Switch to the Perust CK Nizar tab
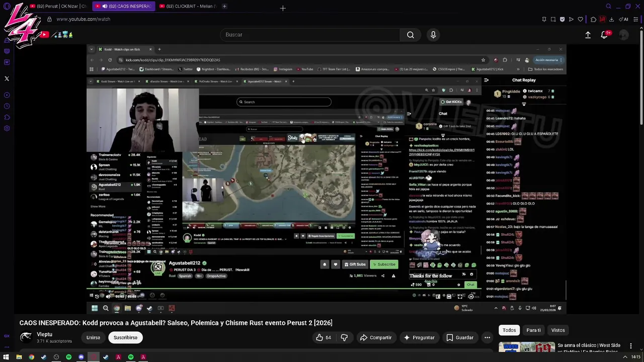 58,7
